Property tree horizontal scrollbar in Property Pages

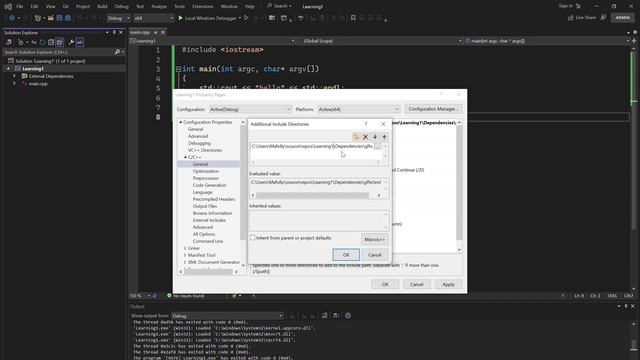coord(209,272)
